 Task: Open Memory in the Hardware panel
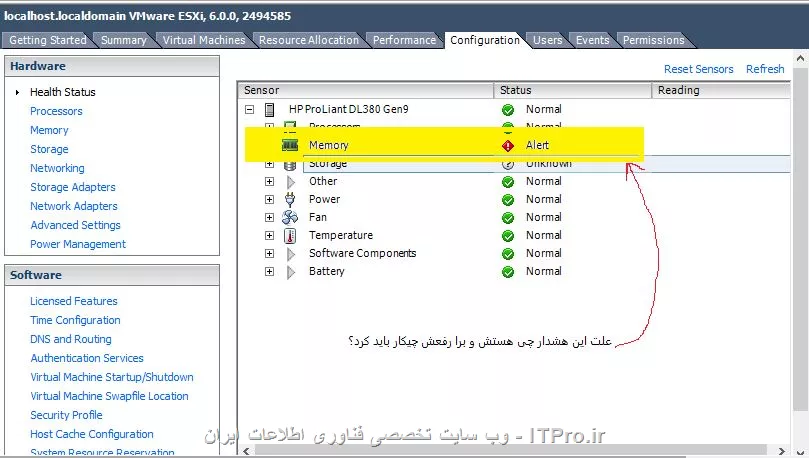(49, 130)
